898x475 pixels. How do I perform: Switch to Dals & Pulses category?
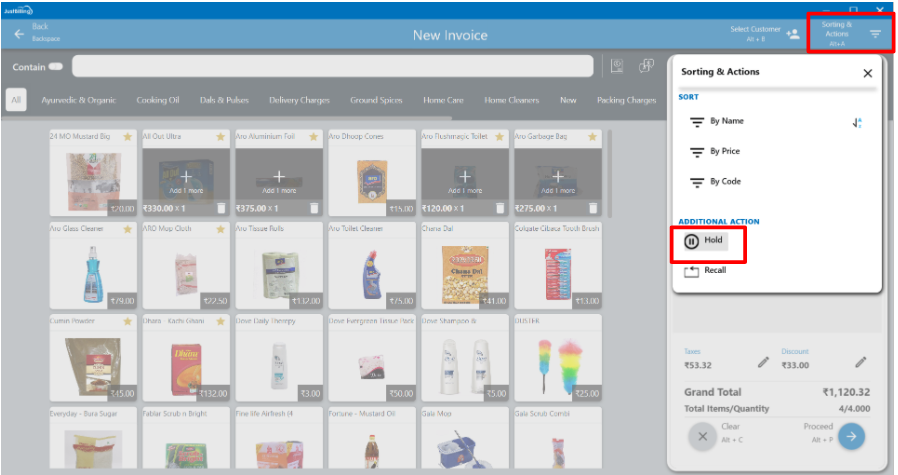click(223, 100)
